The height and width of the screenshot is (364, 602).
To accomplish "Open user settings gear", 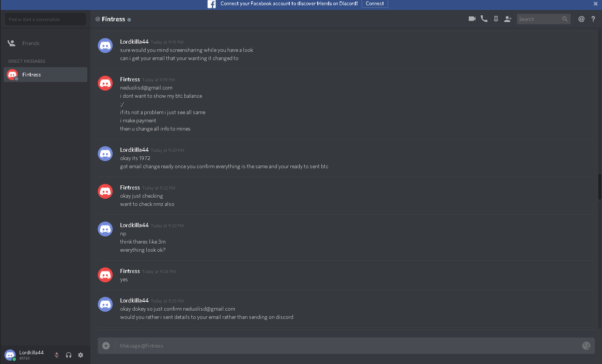I will 81,355.
